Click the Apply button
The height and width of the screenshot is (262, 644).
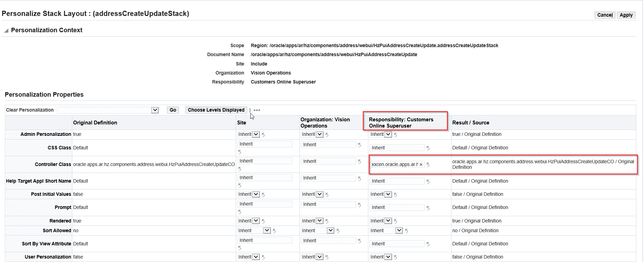pos(626,15)
